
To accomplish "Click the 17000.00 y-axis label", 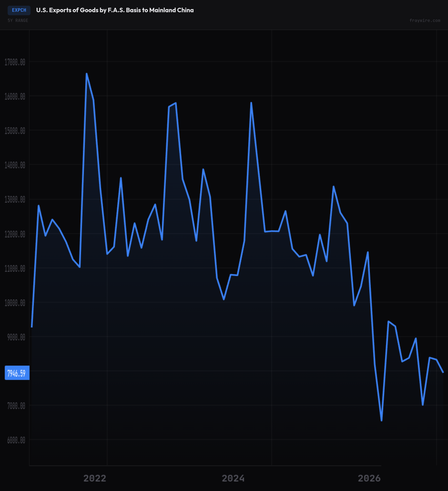I will coord(15,62).
